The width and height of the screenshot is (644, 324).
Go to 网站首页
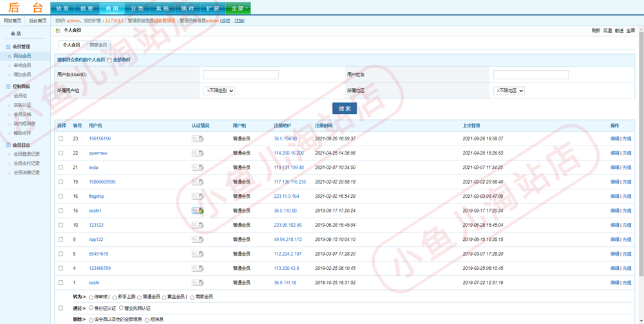[12, 21]
